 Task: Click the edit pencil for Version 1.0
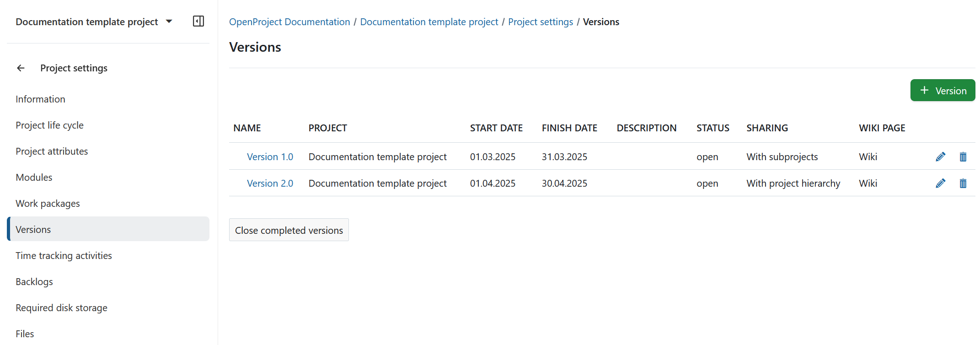(x=940, y=157)
